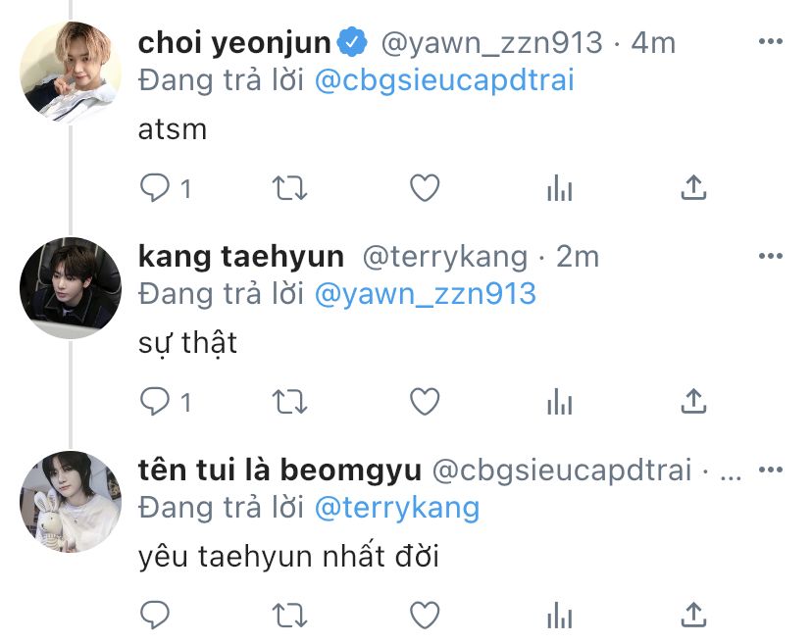Open beomgyu's profile avatar
Viewport: 812px width, 644px height.
(71, 502)
